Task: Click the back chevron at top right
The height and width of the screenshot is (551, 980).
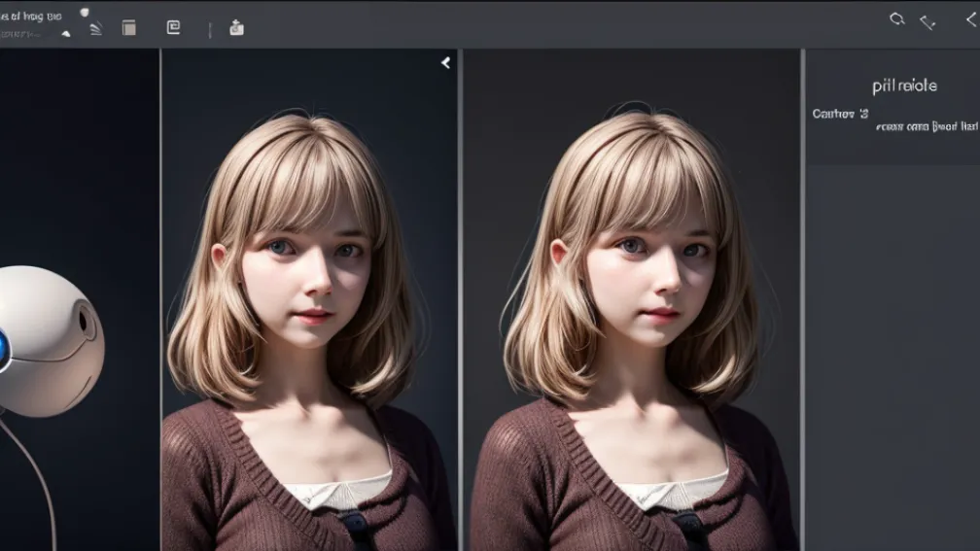Action: 959,19
